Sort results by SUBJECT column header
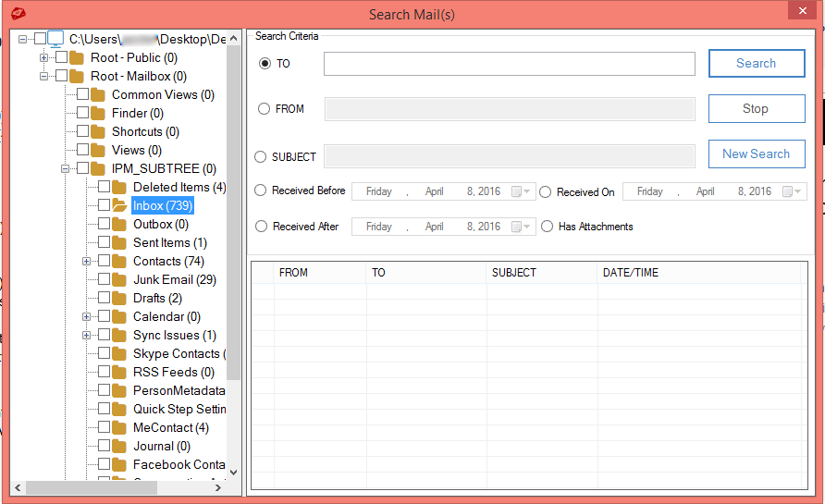The image size is (825, 504). 541,273
